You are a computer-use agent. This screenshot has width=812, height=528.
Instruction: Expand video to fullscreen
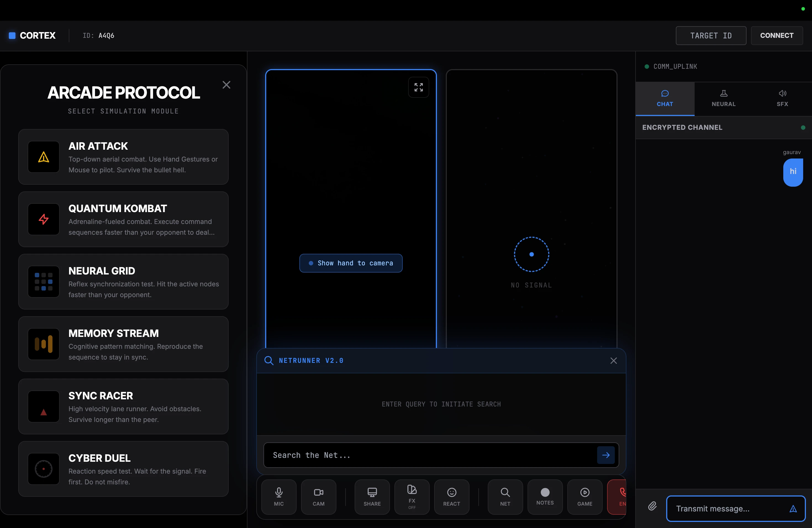[x=419, y=87]
